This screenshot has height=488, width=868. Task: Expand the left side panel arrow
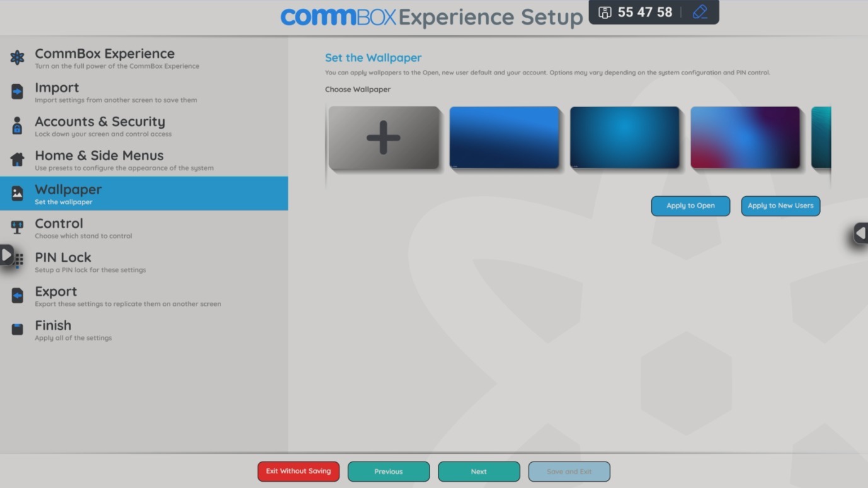(x=6, y=255)
